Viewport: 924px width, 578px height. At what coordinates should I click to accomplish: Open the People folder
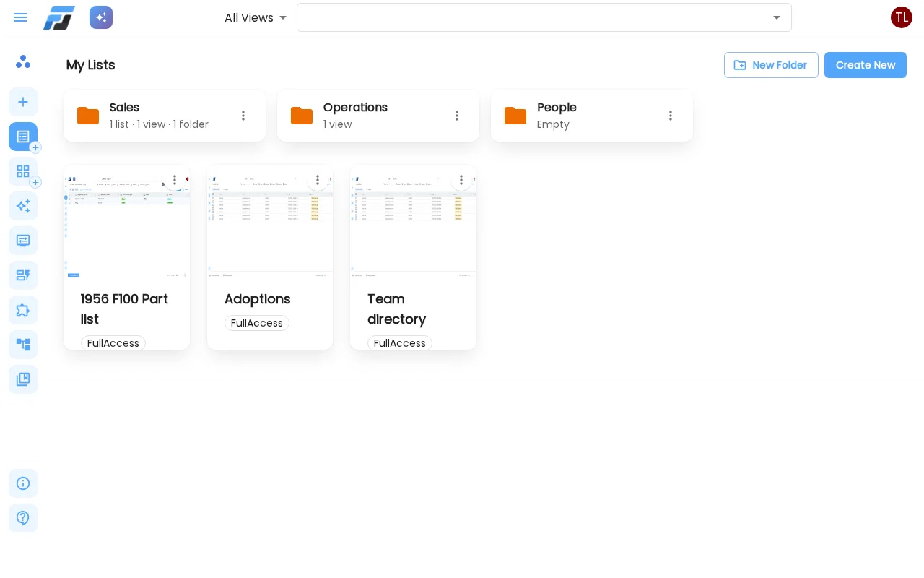592,116
